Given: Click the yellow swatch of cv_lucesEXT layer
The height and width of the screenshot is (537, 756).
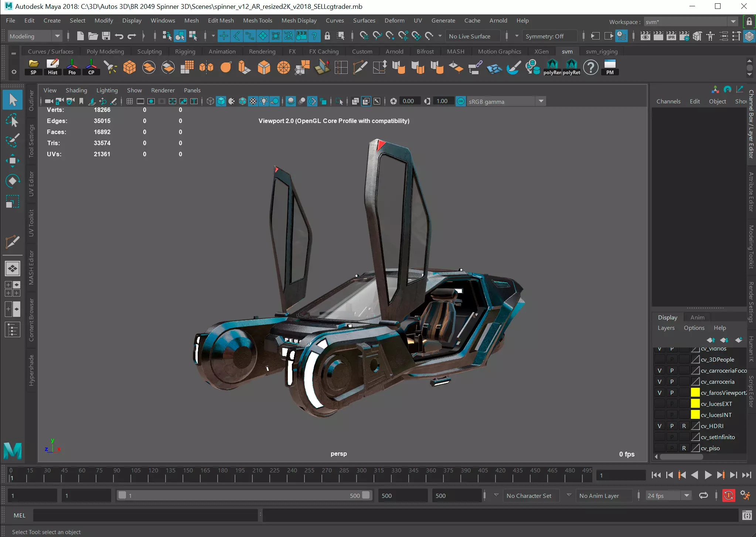Looking at the screenshot, I should click(695, 403).
